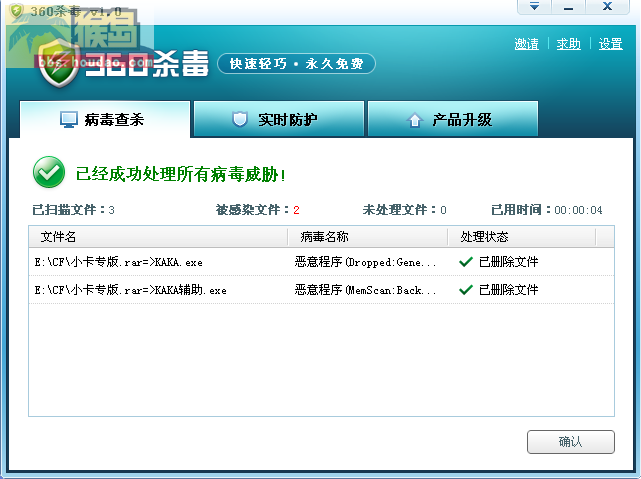Click 已删除文件 status for KAKA辅助.exe

tap(508, 290)
